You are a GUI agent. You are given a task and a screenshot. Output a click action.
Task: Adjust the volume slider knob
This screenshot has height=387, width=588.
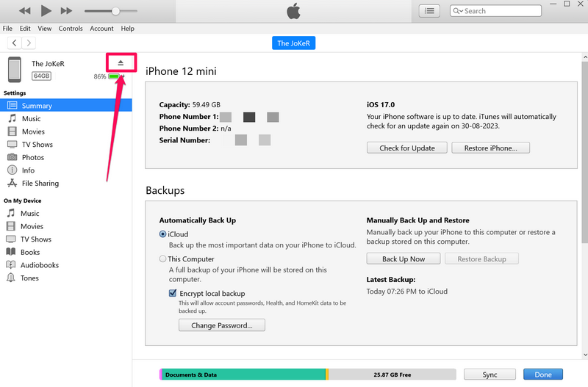click(x=115, y=11)
